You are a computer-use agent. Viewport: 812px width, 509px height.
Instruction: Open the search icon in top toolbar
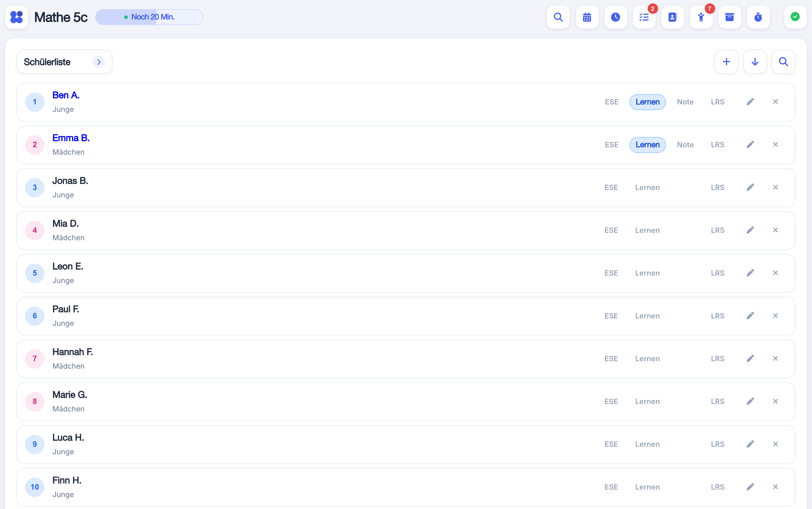tap(558, 17)
